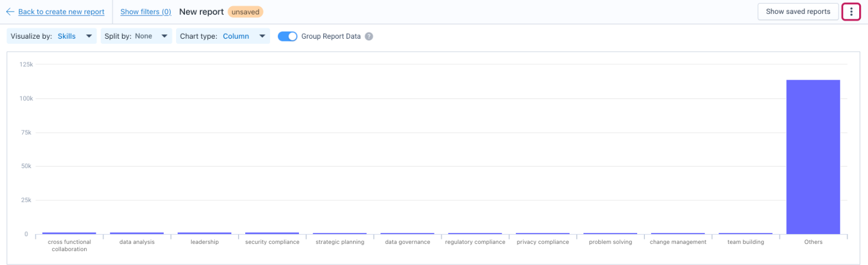This screenshot has width=868, height=265.
Task: Click the unsaved status badge
Action: pyautogui.click(x=245, y=12)
